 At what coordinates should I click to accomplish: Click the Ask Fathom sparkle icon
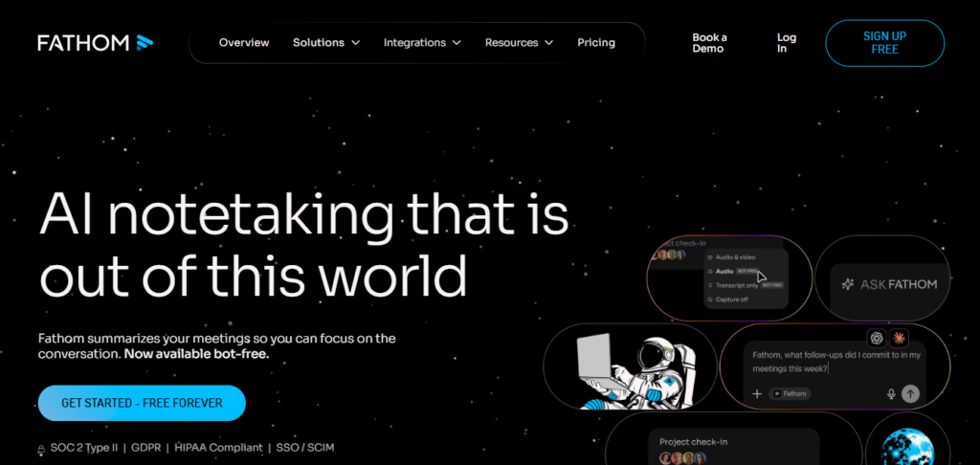coord(848,284)
